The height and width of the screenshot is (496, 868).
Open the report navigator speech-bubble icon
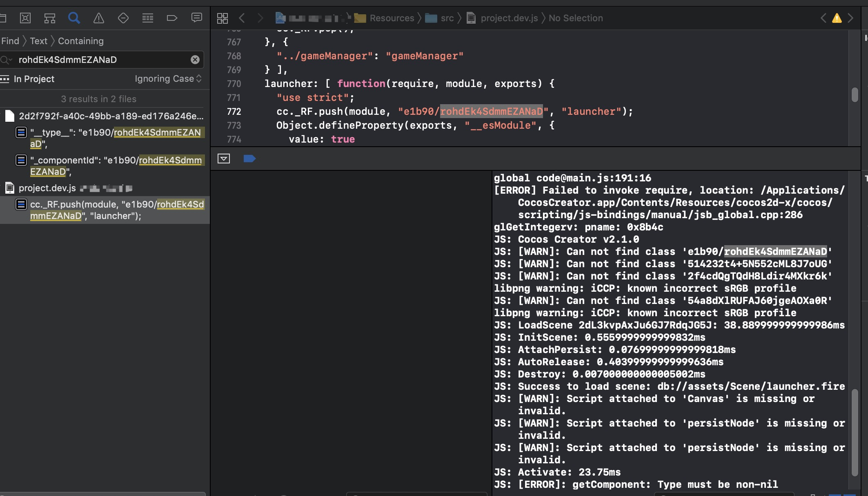[x=196, y=18]
